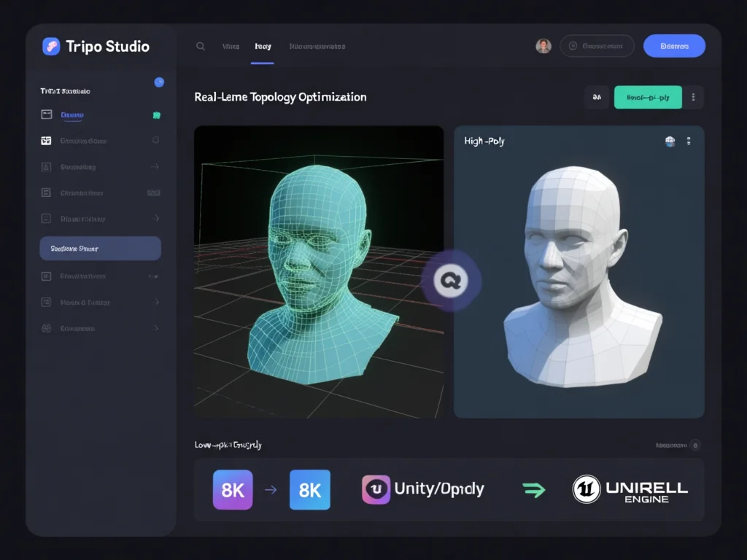
Task: Click the blue dot in sidebar header
Action: click(159, 82)
